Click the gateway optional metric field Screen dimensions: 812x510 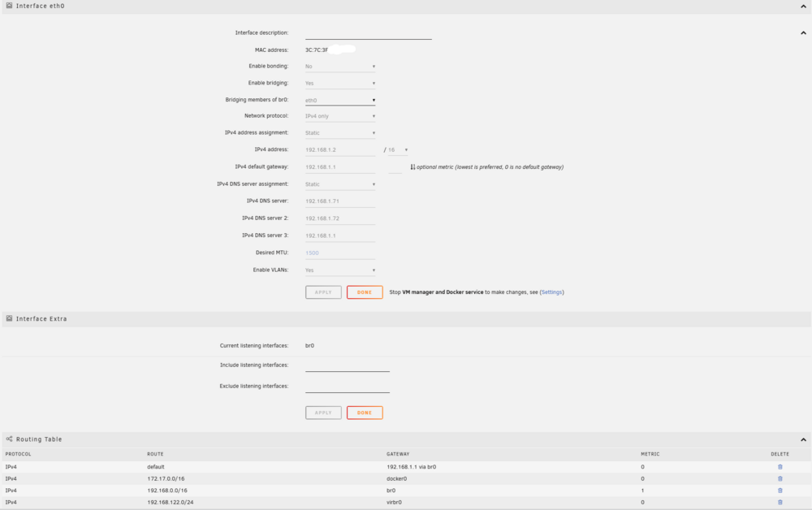(x=395, y=166)
